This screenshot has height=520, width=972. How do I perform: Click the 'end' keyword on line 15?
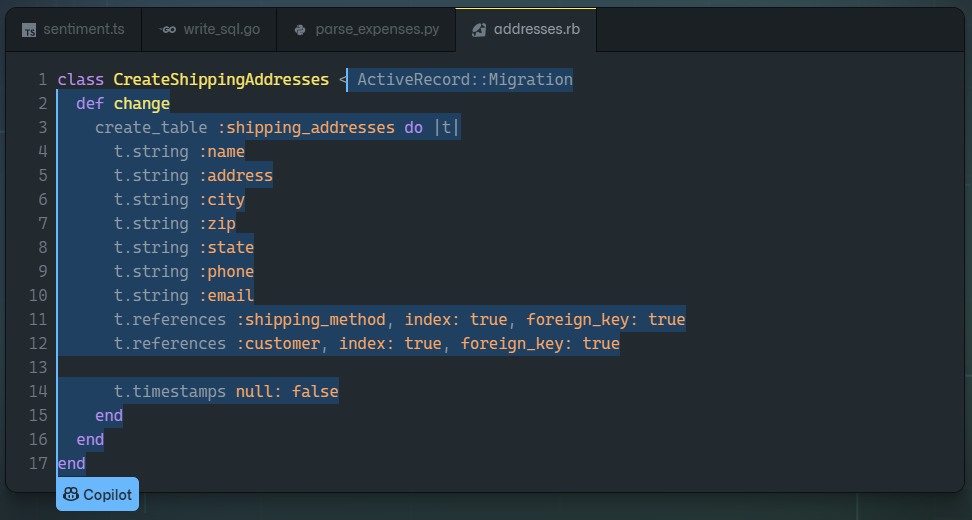point(109,416)
